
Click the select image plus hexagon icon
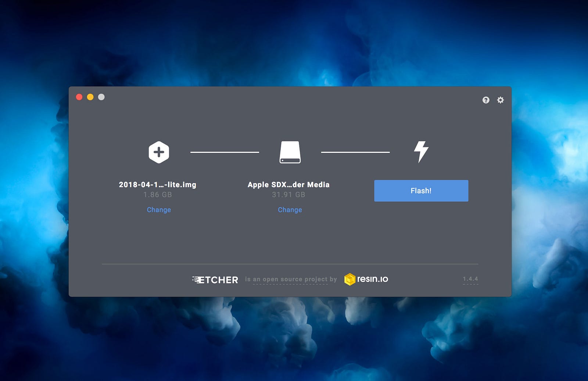(x=159, y=152)
